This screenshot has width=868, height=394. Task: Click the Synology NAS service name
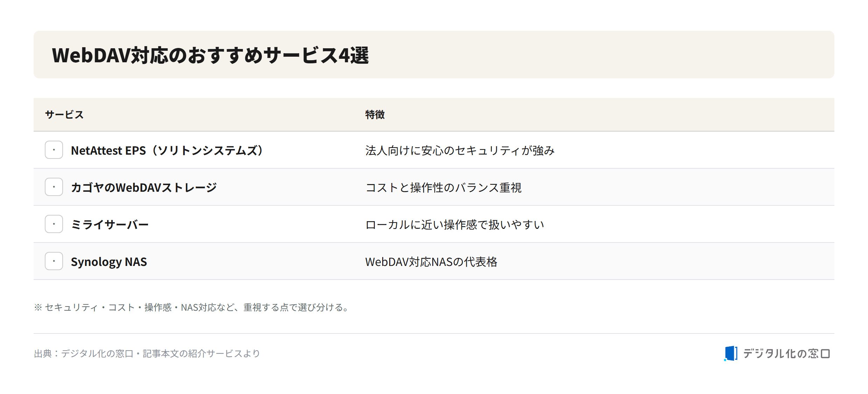[109, 262]
